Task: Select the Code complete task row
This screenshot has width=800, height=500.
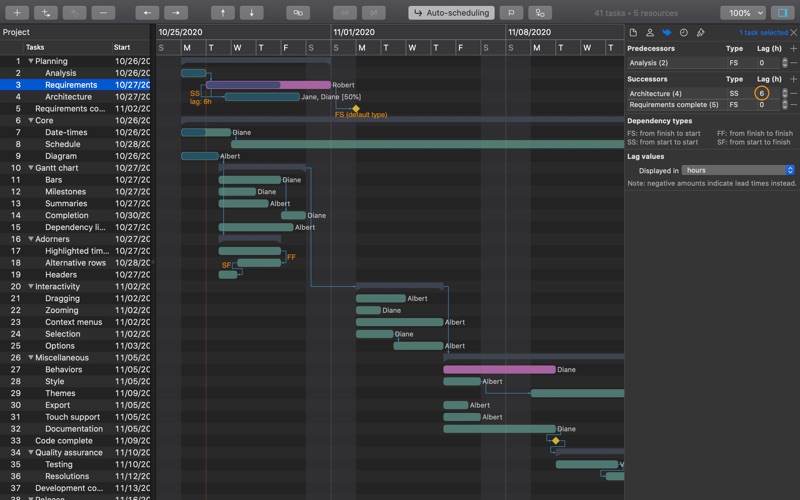Action: coord(75,441)
